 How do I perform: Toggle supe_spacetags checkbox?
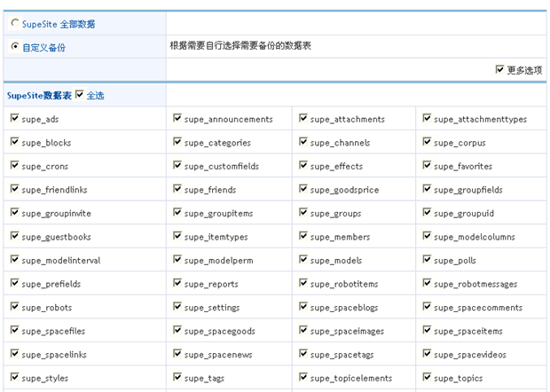303,353
